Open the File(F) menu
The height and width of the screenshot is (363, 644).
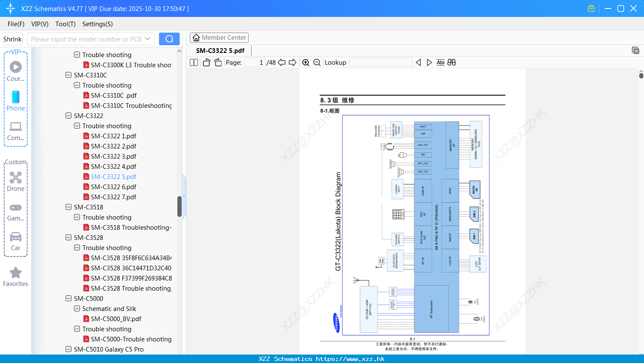pyautogui.click(x=16, y=24)
